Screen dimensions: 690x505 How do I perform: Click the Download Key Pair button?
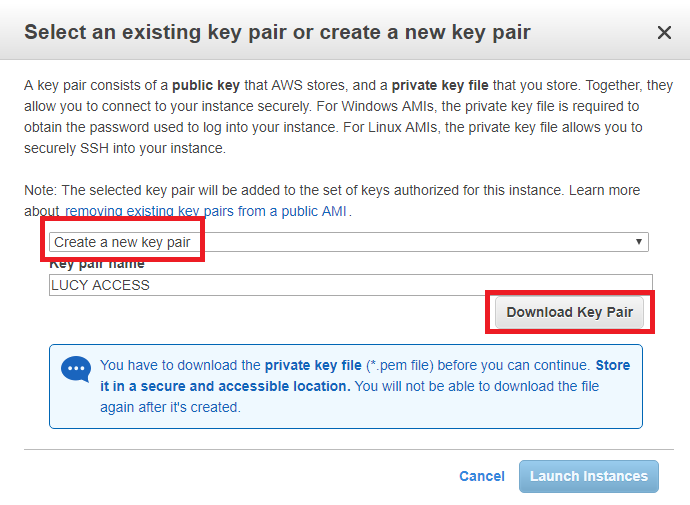coord(569,312)
